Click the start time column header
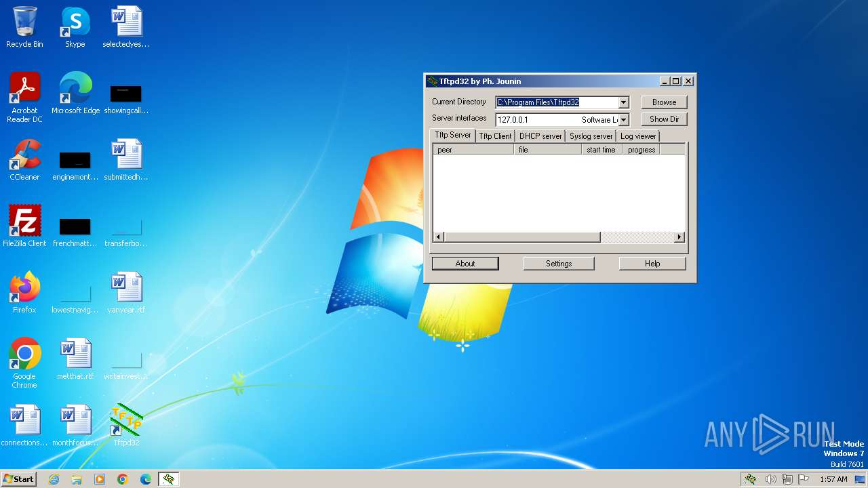 point(602,150)
